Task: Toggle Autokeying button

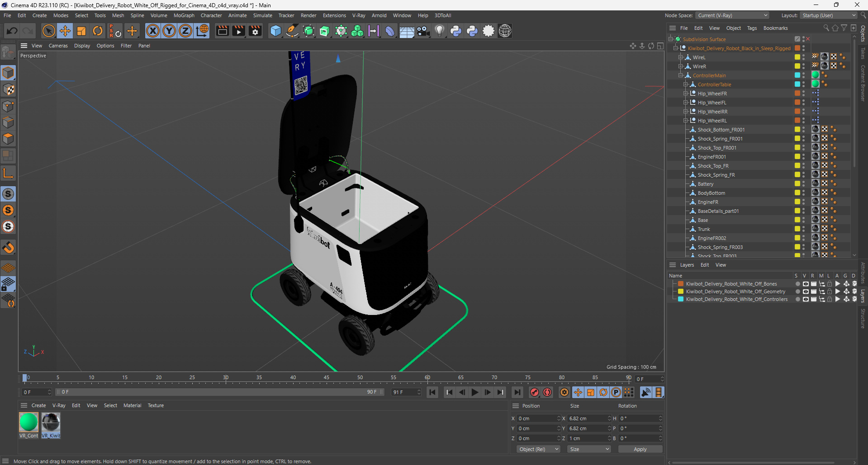Action: 547,392
